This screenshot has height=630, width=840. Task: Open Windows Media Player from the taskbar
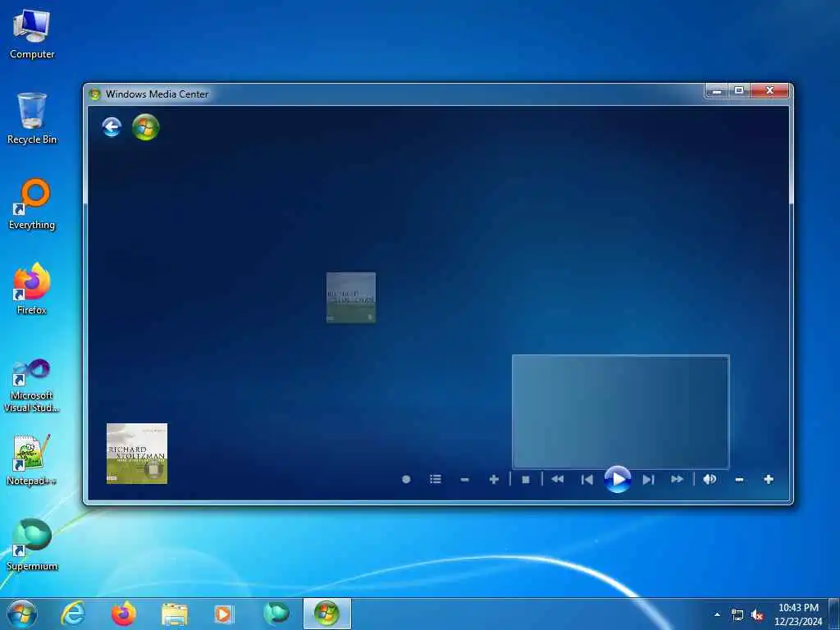223,614
